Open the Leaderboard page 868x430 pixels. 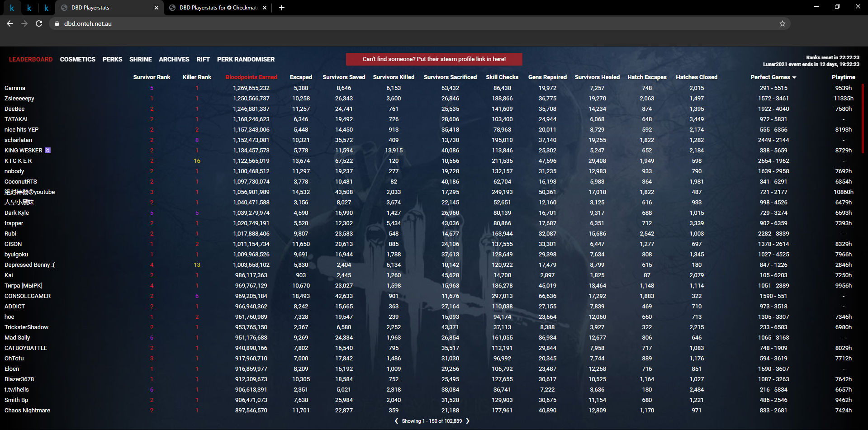click(x=31, y=59)
